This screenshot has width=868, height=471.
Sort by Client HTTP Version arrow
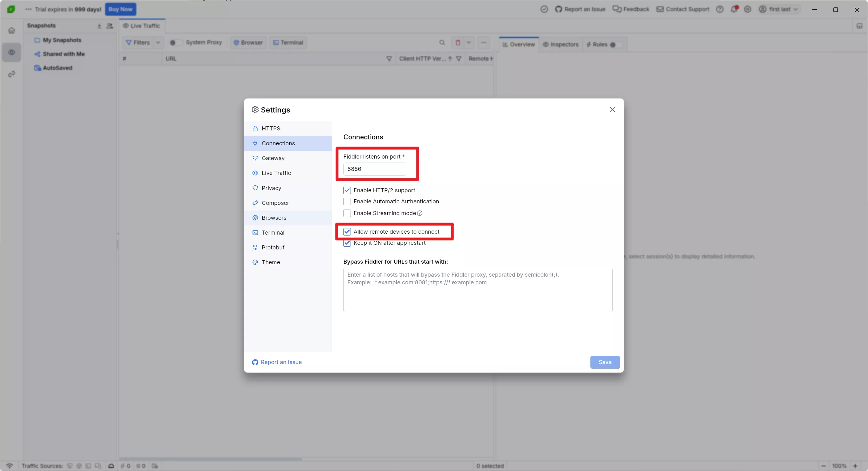pos(450,59)
